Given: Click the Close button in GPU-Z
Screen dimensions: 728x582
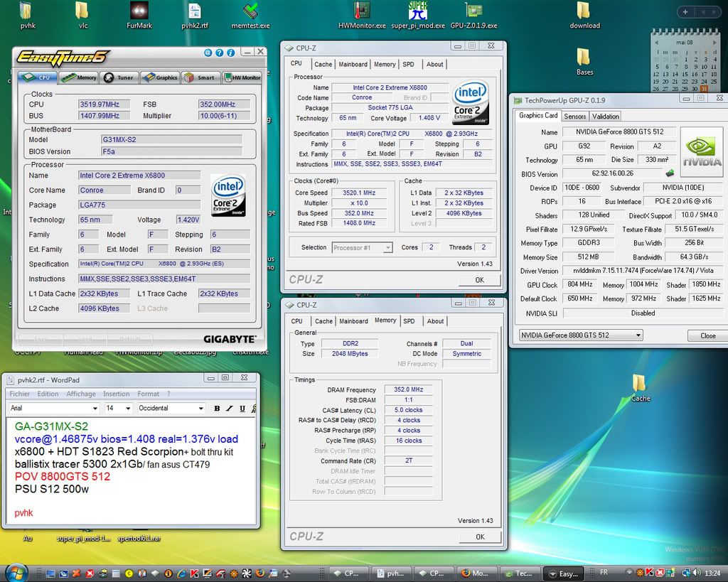Looking at the screenshot, I should (707, 335).
